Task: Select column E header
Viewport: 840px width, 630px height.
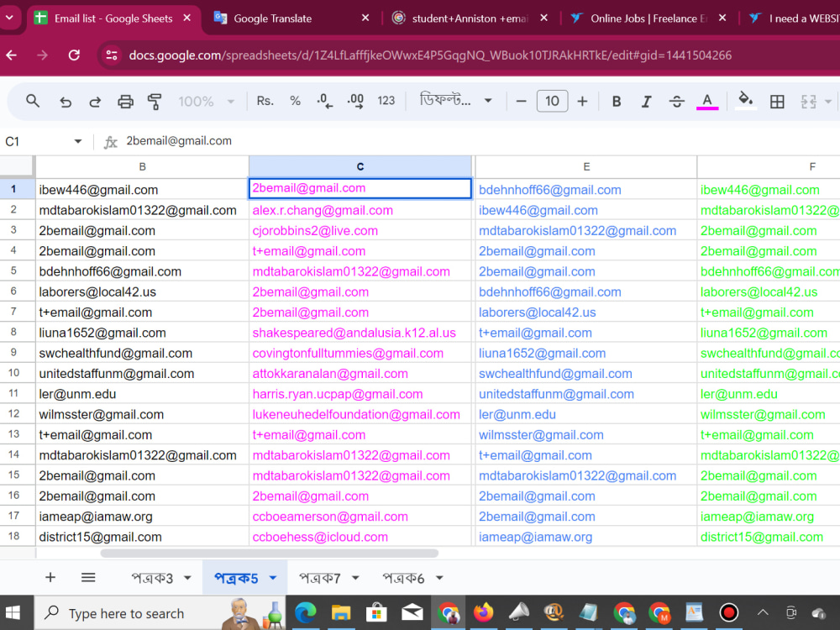Action: tap(586, 166)
